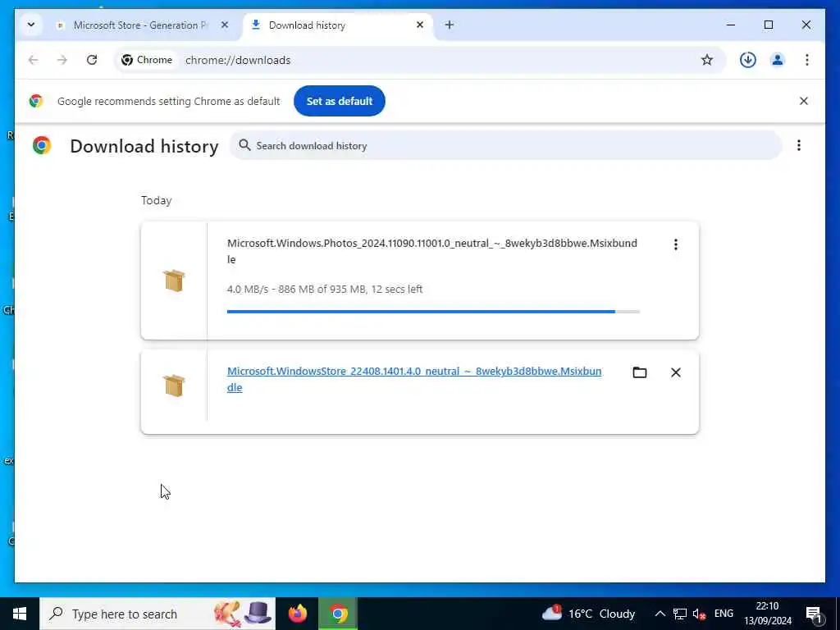Close the Download history tab
Viewport: 840px width, 630px height.
tap(420, 25)
